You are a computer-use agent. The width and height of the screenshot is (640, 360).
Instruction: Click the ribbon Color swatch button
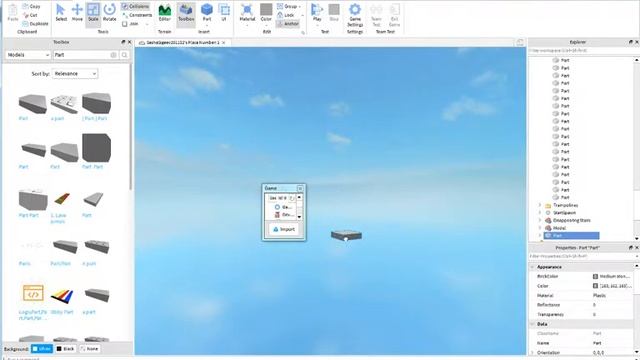266,10
